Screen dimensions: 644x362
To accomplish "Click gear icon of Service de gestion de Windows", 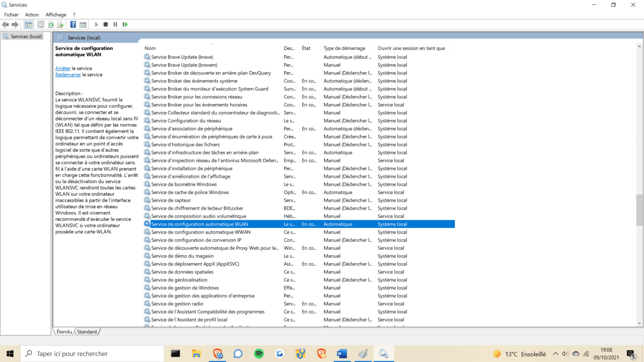I will [x=147, y=287].
